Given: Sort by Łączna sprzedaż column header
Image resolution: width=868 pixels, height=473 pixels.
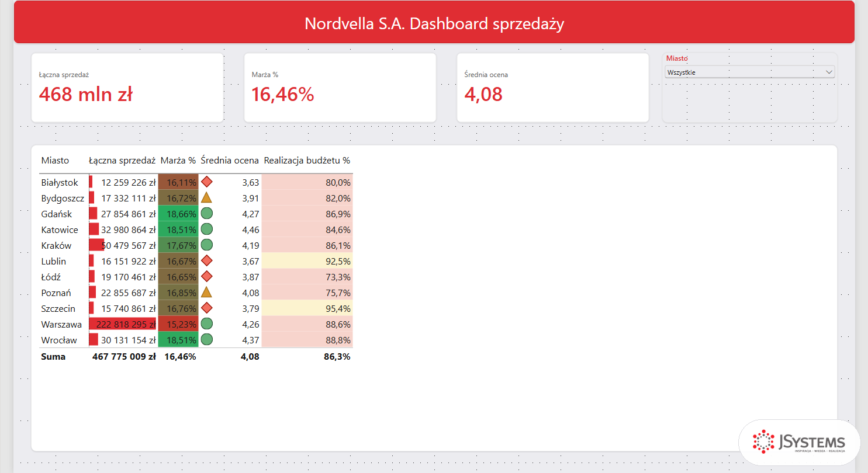Looking at the screenshot, I should 122,161.
